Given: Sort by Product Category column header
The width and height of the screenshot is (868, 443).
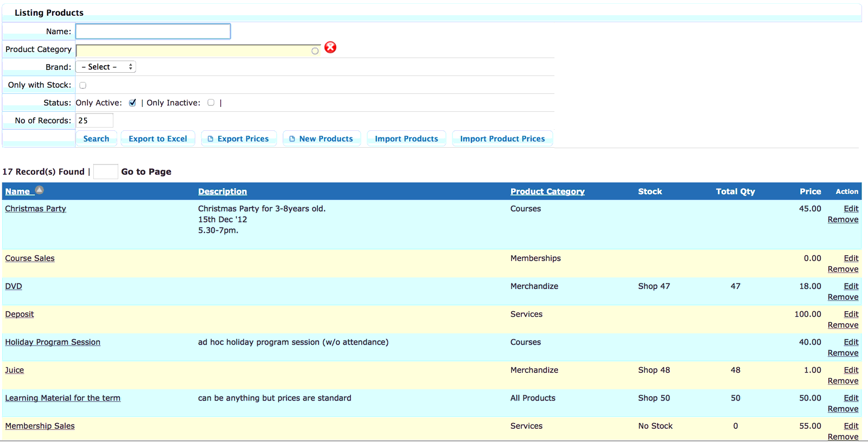Looking at the screenshot, I should (x=547, y=192).
